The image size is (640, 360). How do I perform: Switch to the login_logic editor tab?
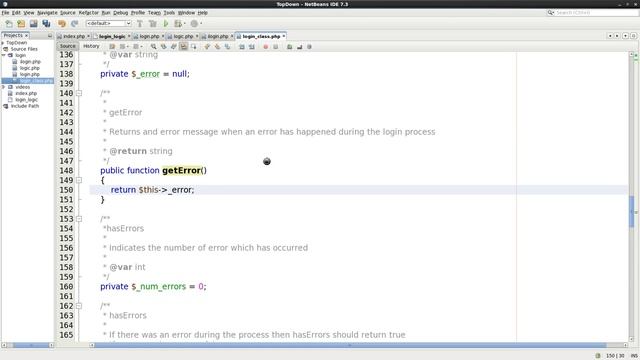(112, 36)
